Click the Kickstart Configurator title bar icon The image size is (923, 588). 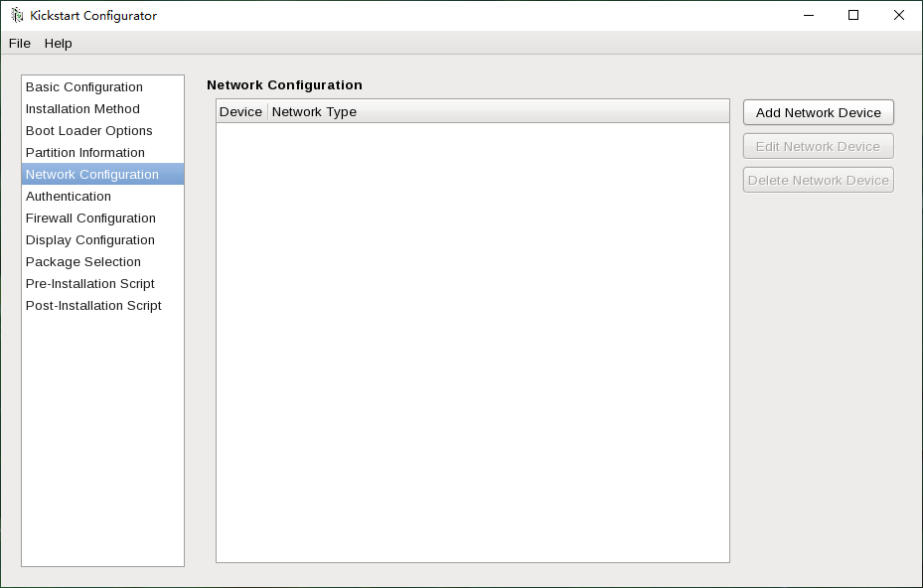pos(17,15)
